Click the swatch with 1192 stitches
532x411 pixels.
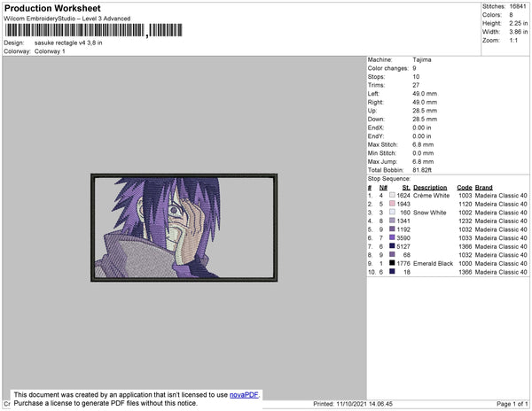point(392,229)
